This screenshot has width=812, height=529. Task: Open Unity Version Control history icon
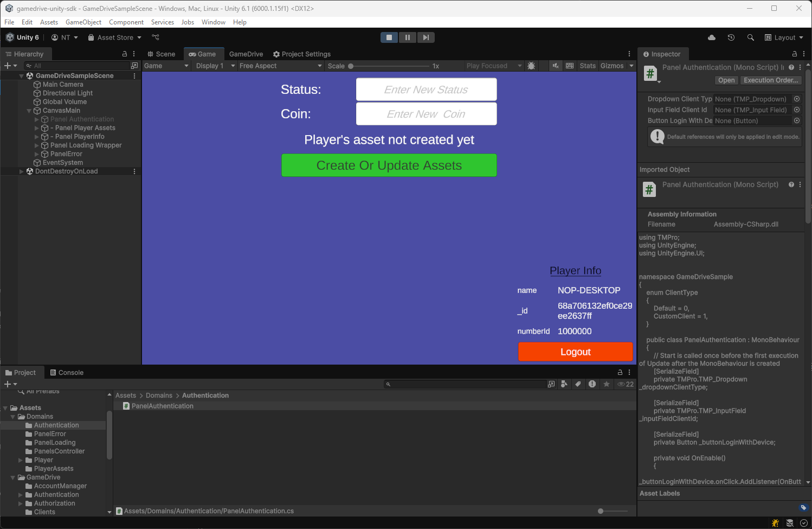731,37
